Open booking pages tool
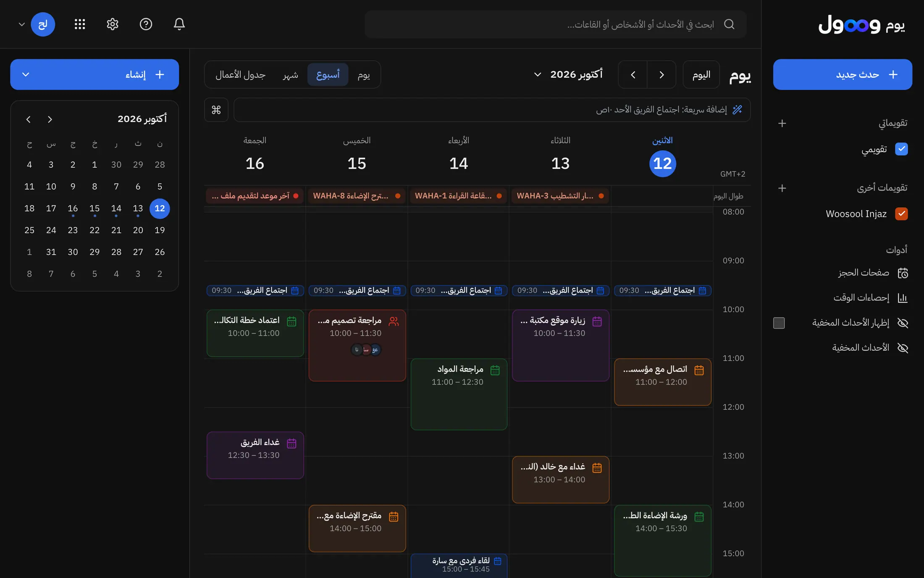This screenshot has width=924, height=578. point(873,273)
